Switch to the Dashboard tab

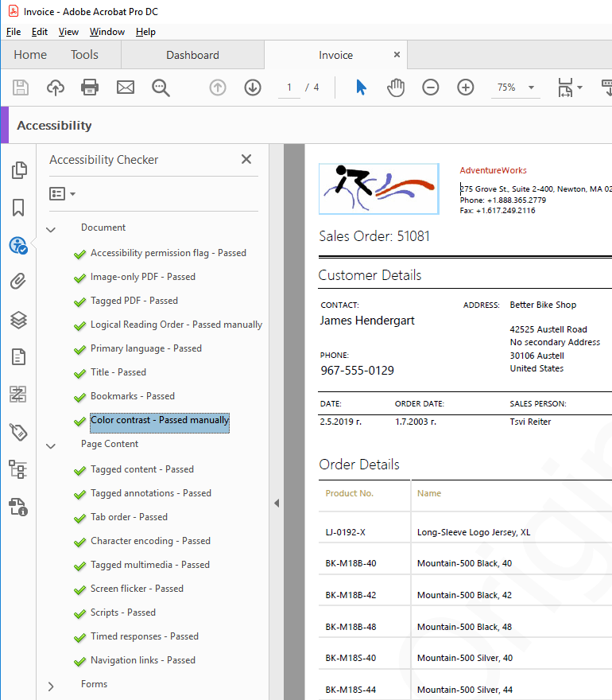192,55
